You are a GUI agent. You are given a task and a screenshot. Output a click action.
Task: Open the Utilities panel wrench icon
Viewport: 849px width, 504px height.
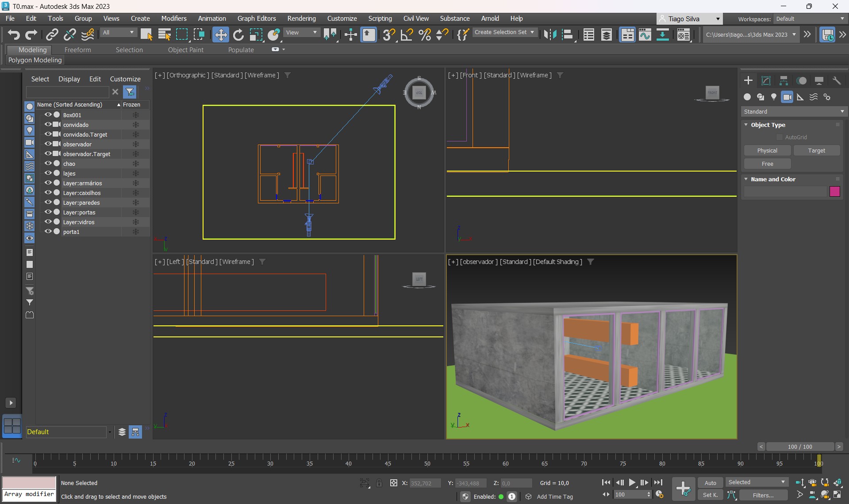click(836, 80)
